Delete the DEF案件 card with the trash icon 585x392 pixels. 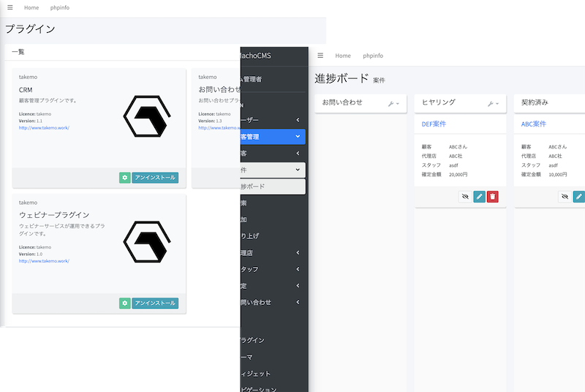click(x=493, y=196)
